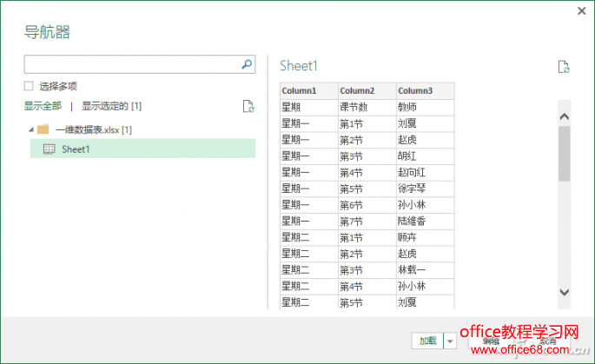Image resolution: width=595 pixels, height=364 pixels.
Task: Open the 加载 dropdown arrow
Action: (x=450, y=341)
